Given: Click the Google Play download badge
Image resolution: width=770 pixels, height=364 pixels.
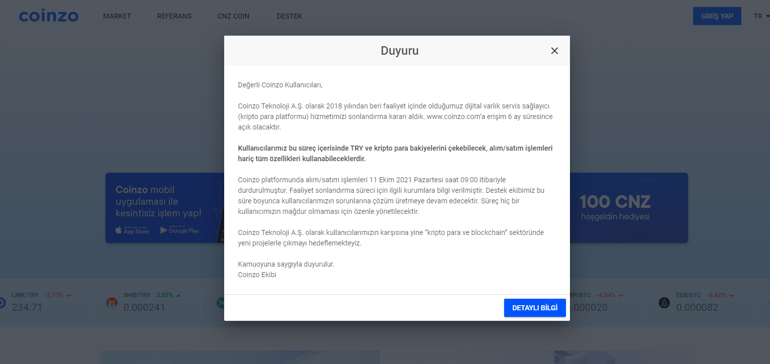Looking at the screenshot, I should (180, 230).
